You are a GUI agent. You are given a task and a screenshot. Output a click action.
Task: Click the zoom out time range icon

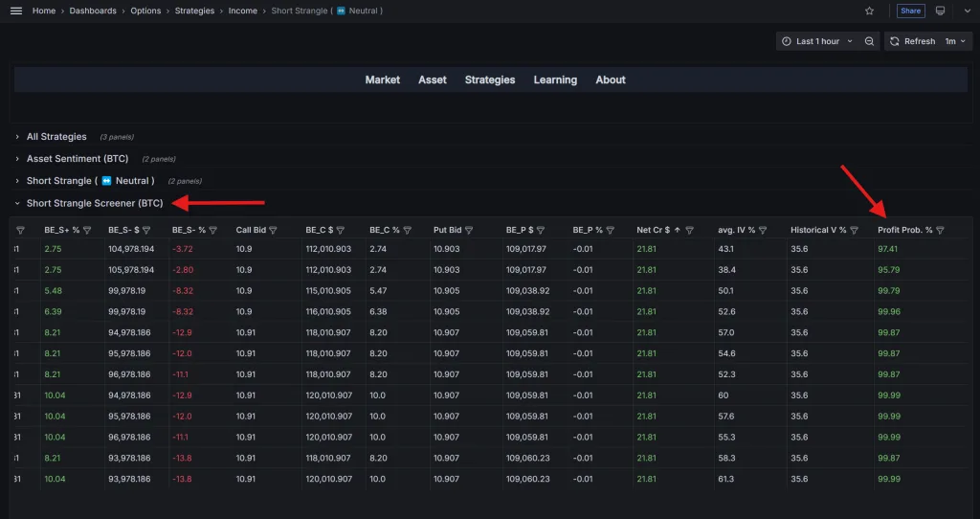[869, 41]
